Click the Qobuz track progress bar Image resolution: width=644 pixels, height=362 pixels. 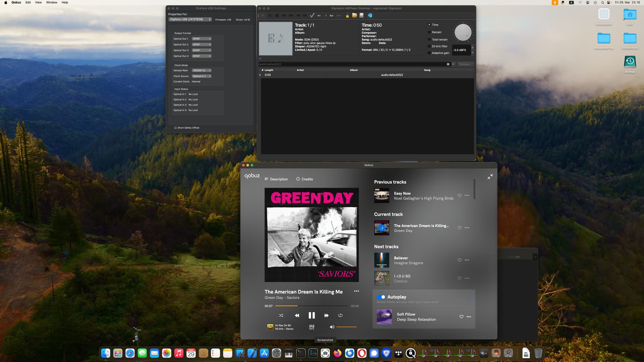pos(312,306)
